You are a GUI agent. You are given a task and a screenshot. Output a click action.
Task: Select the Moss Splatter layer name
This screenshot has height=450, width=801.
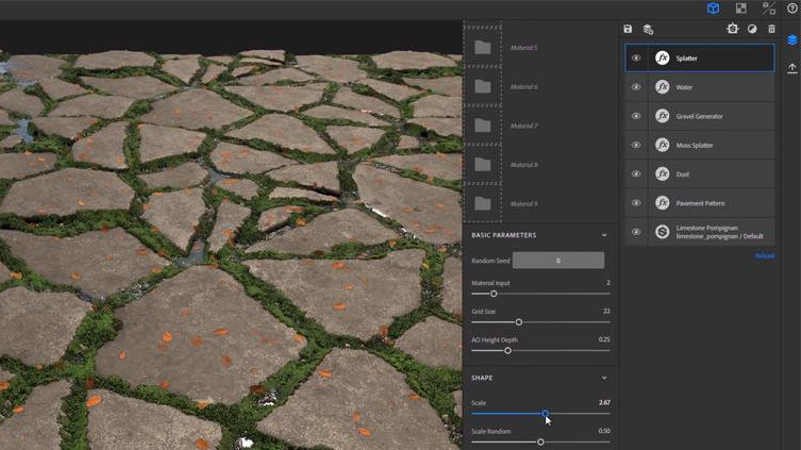click(694, 146)
